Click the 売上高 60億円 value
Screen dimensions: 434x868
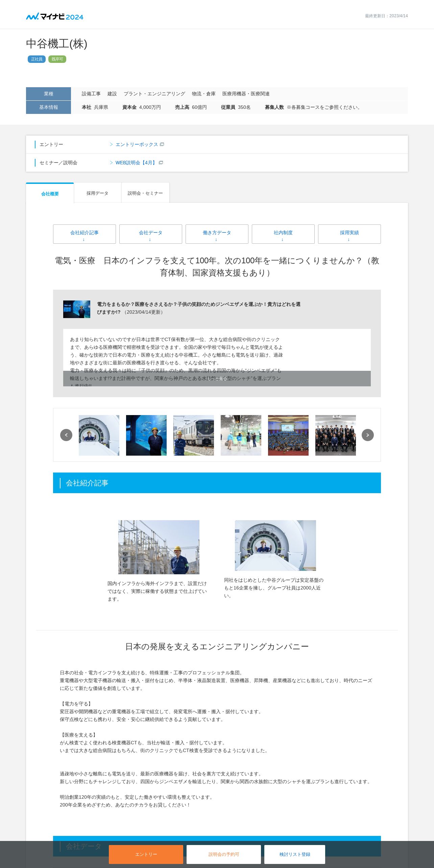[x=191, y=107]
